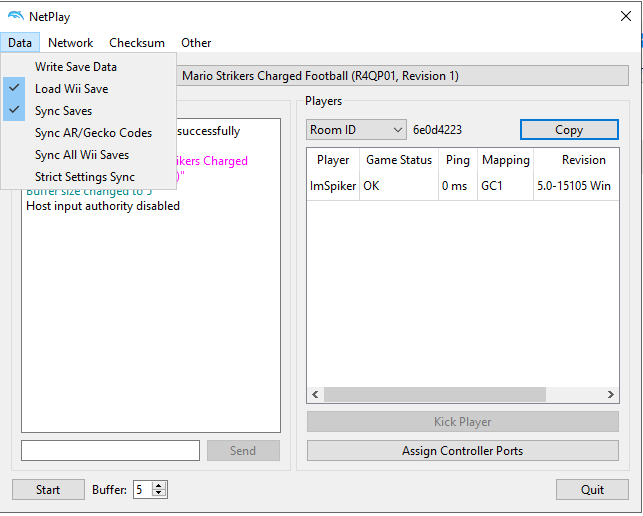This screenshot has width=643, height=516.
Task: Enable Write Save Data option
Action: pos(89,66)
